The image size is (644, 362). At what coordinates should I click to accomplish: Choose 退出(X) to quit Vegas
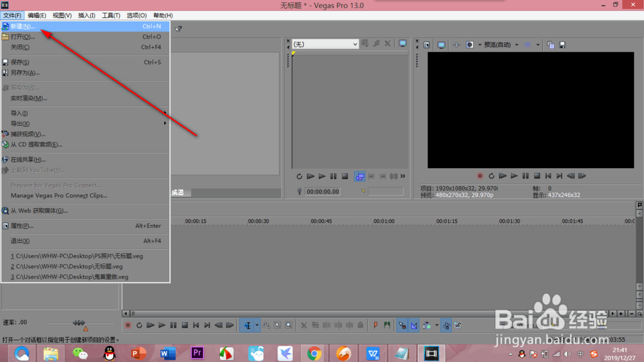(x=86, y=241)
